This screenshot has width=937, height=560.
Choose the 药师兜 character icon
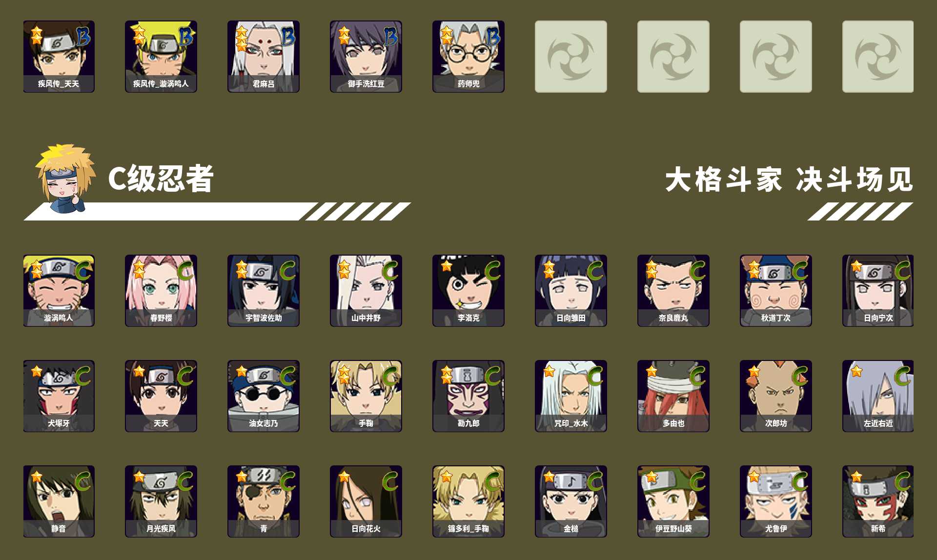coord(468,57)
